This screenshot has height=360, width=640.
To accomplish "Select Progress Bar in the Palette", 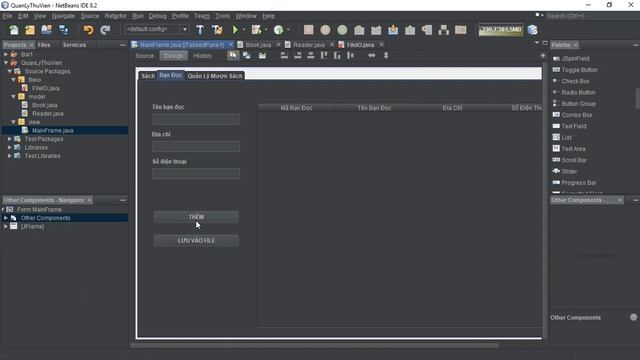I will pyautogui.click(x=578, y=182).
